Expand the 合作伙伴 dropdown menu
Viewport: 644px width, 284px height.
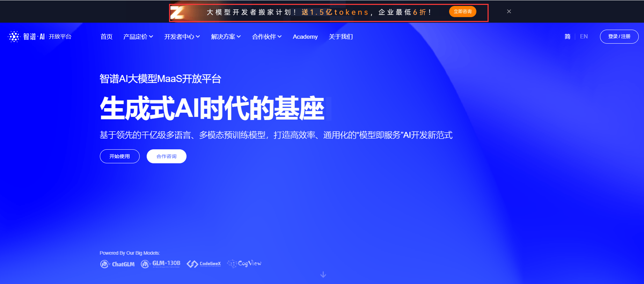[267, 37]
